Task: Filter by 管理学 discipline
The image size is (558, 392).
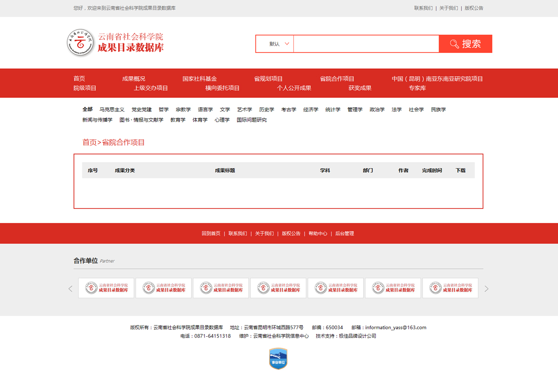Action: (355, 110)
